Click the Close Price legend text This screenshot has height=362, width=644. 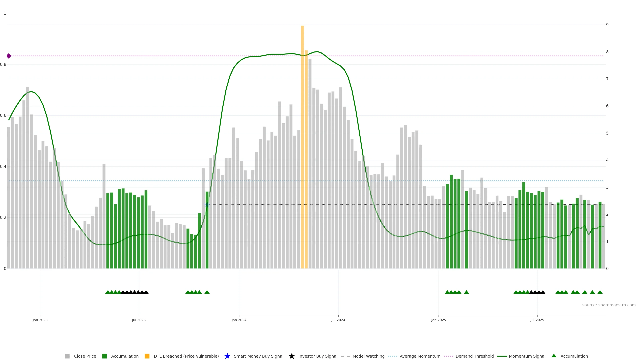click(85, 356)
